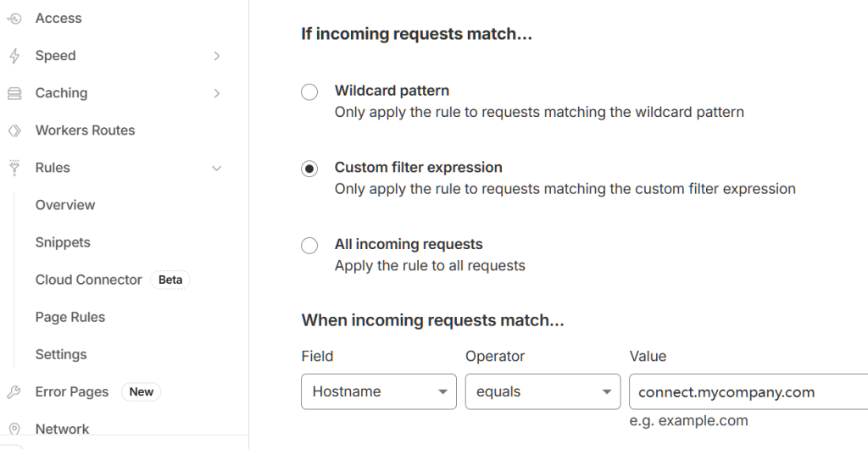Click the Error Pages wrench icon
This screenshot has height=449, width=868.
pyautogui.click(x=14, y=392)
